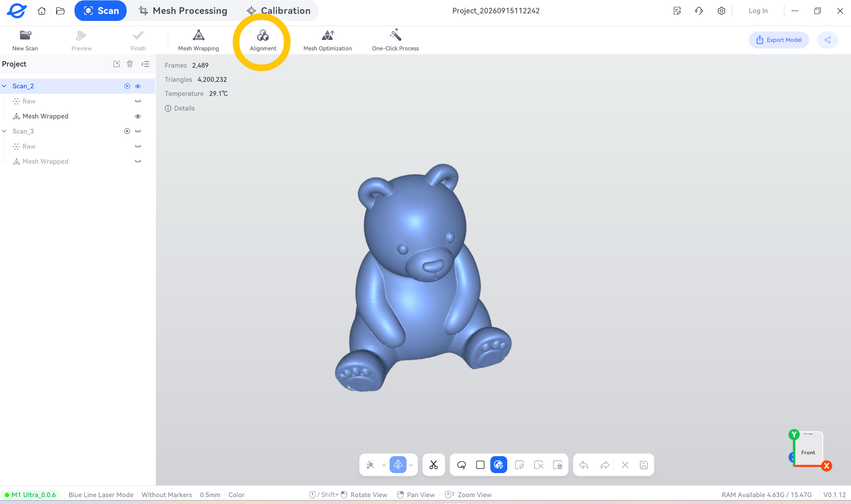Click the delete trash icon in Project panel
851x504 pixels.
pos(130,64)
